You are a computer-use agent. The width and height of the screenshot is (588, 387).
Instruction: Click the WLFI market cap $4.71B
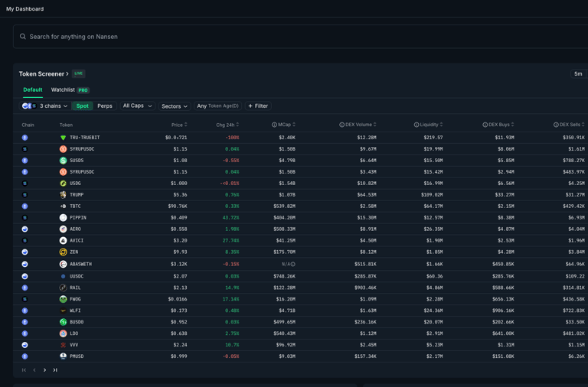pyautogui.click(x=287, y=311)
